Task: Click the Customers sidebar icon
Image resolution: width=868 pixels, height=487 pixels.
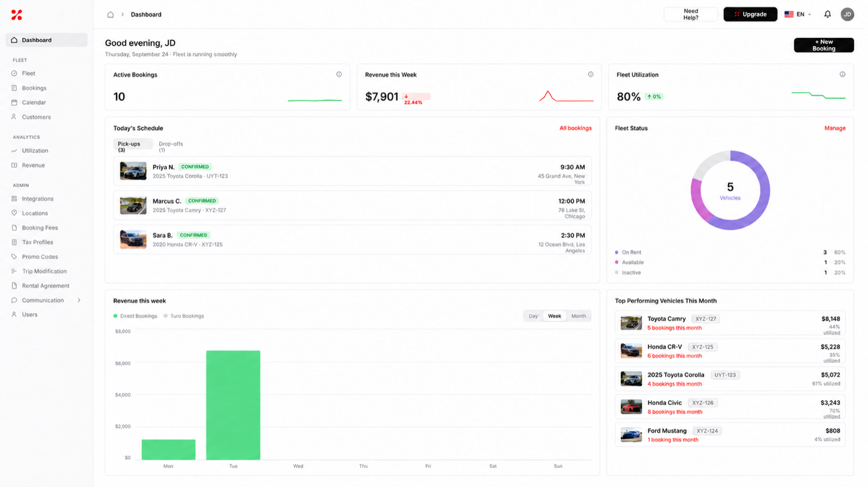Action: click(x=14, y=117)
